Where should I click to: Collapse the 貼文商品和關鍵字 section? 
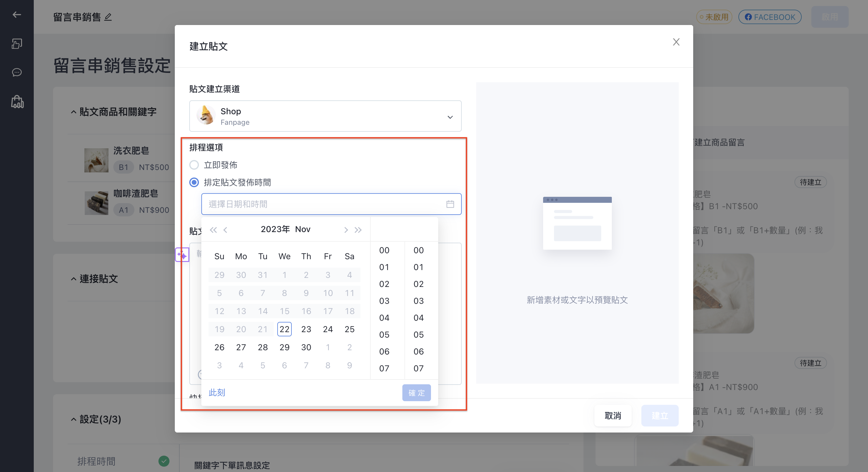[74, 112]
